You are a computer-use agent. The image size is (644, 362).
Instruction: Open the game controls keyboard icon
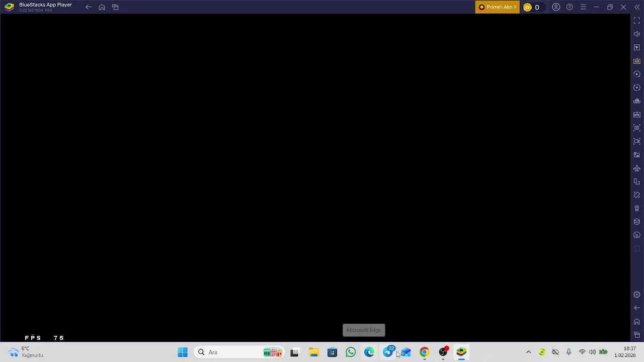[x=637, y=61]
